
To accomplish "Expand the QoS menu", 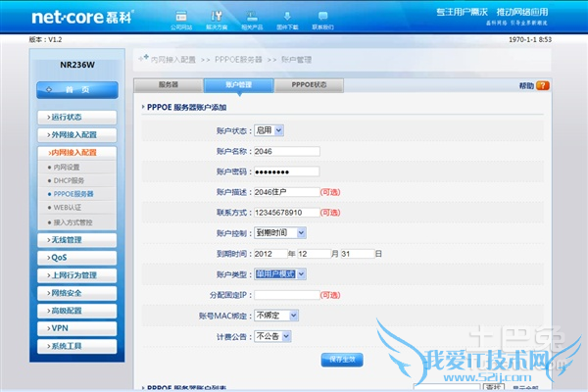I will (76, 258).
